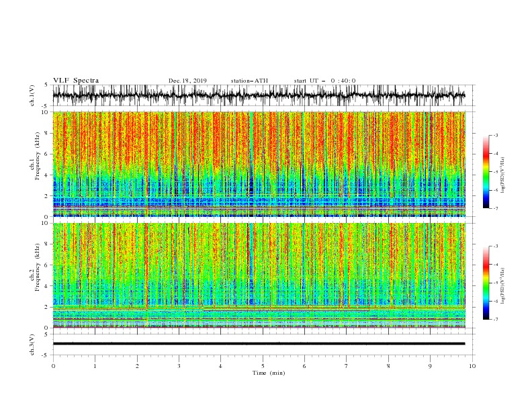Click the "Time (min)" axis label
Viewport: 532px width, 411px height.
(269, 373)
